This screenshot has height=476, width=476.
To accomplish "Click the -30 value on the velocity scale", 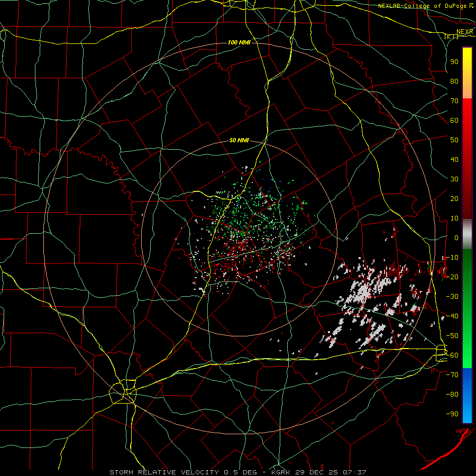I will pos(452,297).
